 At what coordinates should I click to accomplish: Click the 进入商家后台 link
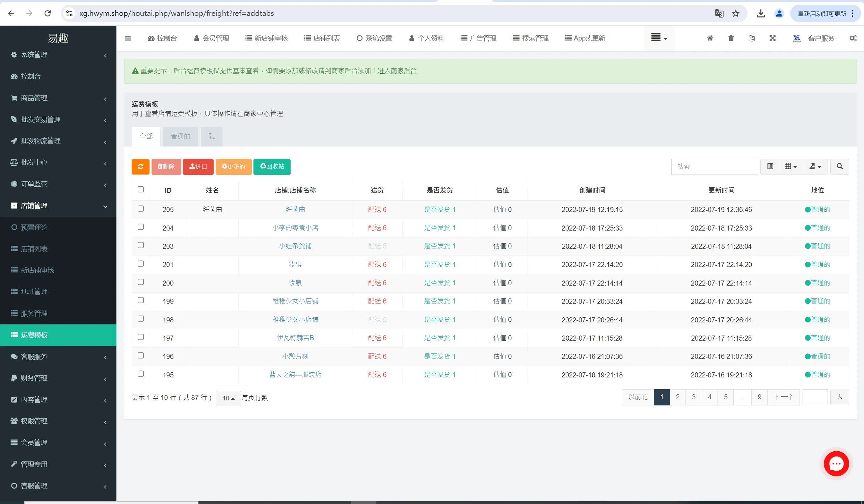click(397, 71)
